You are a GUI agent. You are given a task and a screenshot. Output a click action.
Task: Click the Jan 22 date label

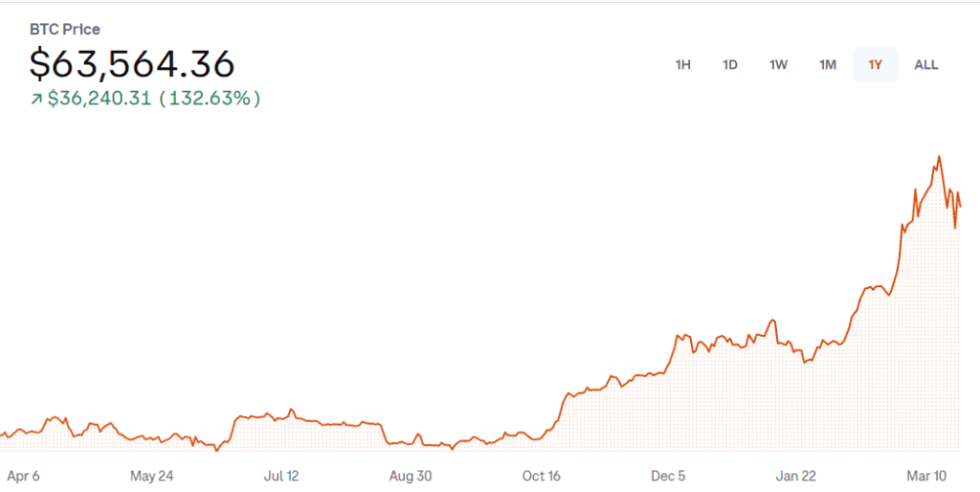click(x=796, y=476)
